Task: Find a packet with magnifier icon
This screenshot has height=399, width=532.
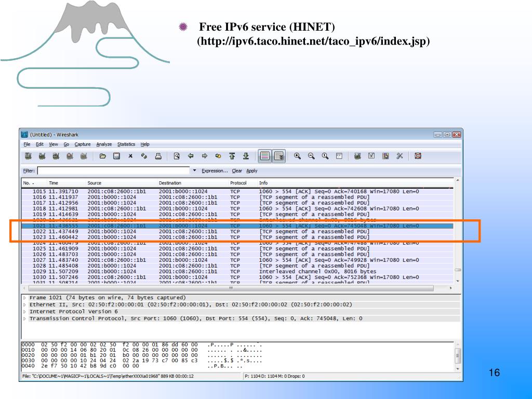Action: (177, 156)
